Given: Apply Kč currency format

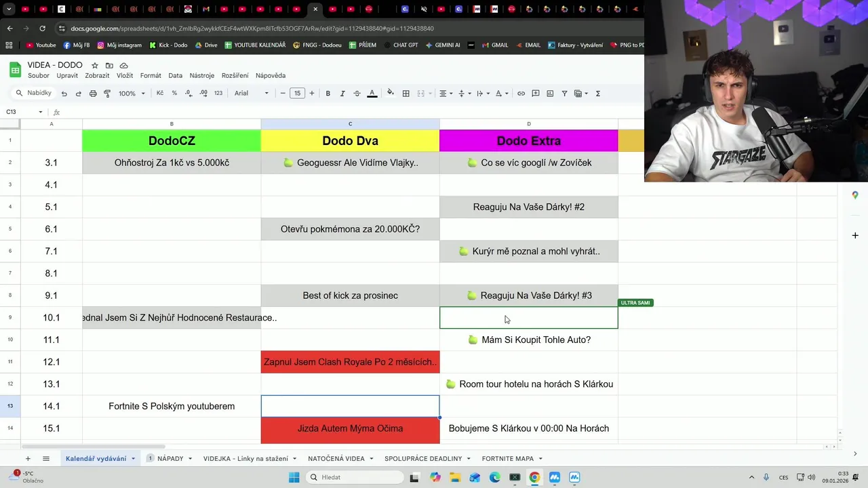Looking at the screenshot, I should pos(160,94).
